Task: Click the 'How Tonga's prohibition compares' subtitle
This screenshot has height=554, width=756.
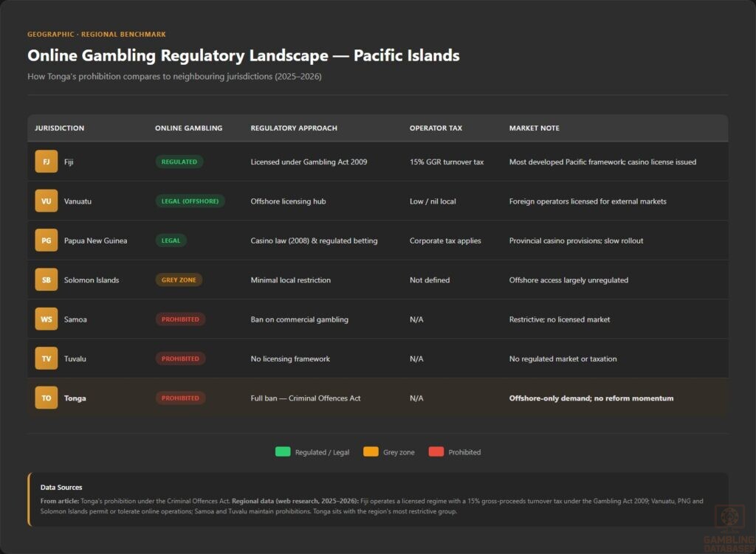Action: [174, 77]
